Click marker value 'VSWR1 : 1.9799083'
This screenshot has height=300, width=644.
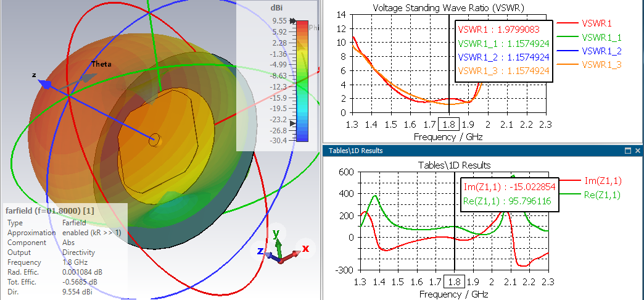(498, 29)
